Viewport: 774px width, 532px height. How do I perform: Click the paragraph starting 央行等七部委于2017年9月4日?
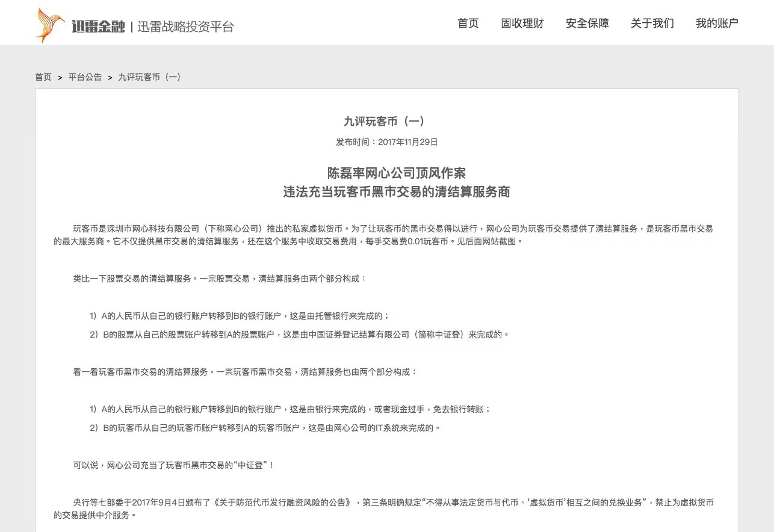[x=383, y=508]
